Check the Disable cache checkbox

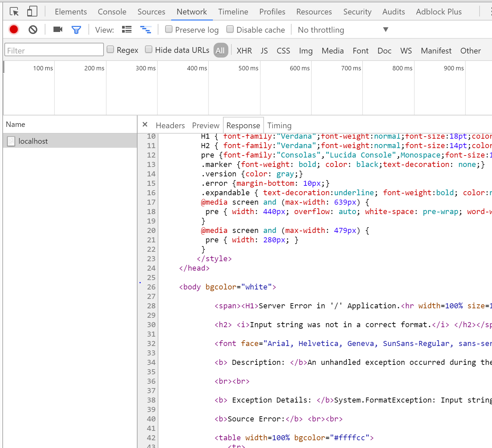tap(230, 29)
